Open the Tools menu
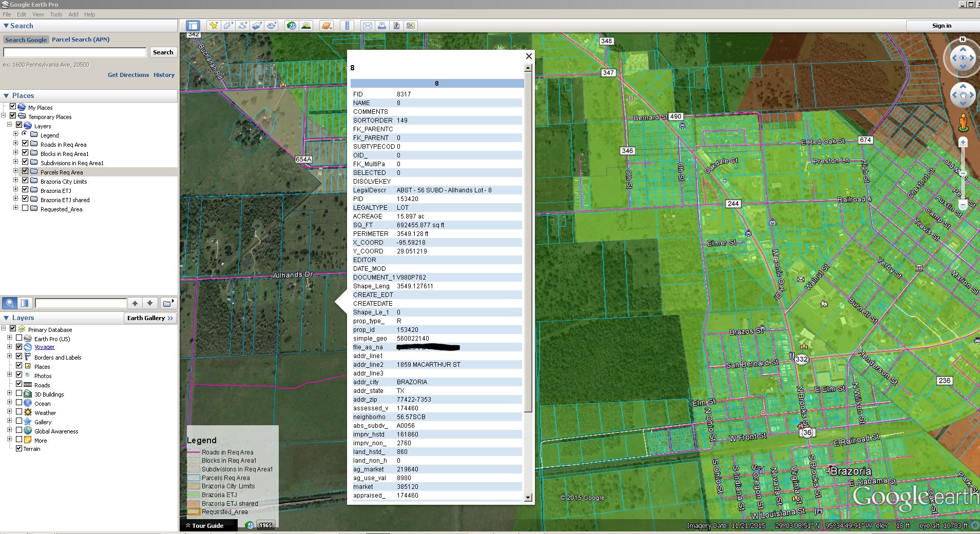 click(56, 14)
